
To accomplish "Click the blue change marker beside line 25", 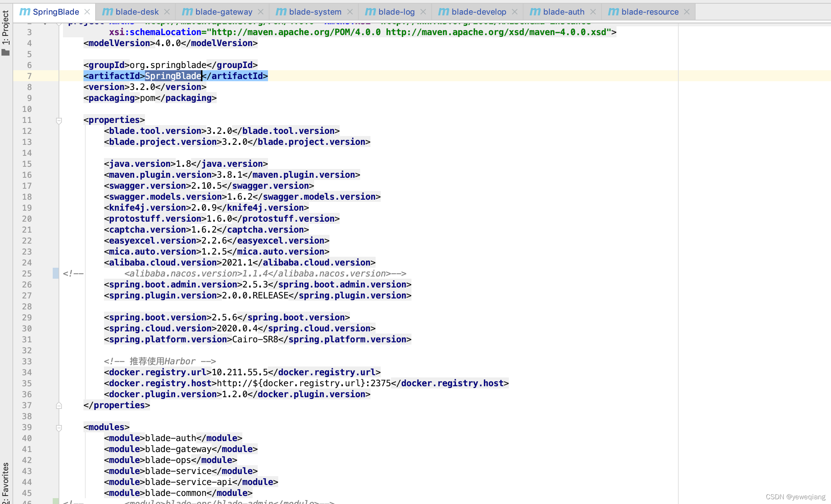I will click(x=56, y=274).
